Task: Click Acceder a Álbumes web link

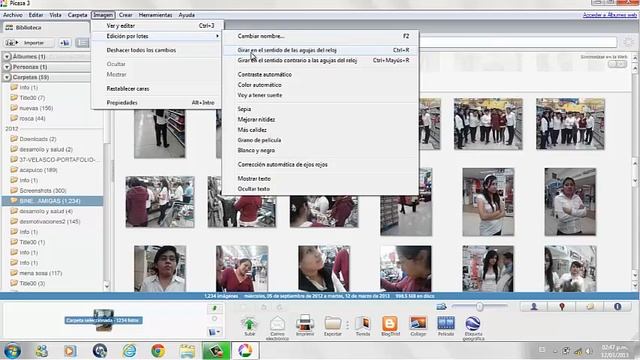Action: [609, 15]
